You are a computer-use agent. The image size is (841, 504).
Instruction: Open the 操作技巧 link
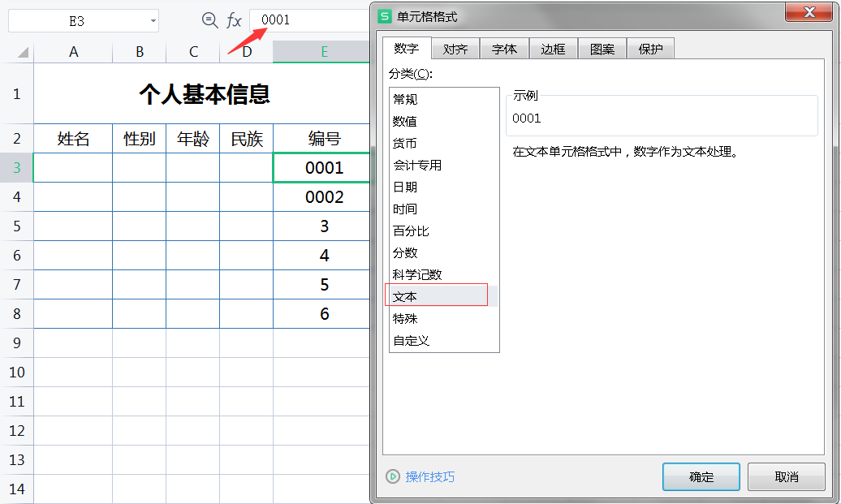[x=430, y=476]
